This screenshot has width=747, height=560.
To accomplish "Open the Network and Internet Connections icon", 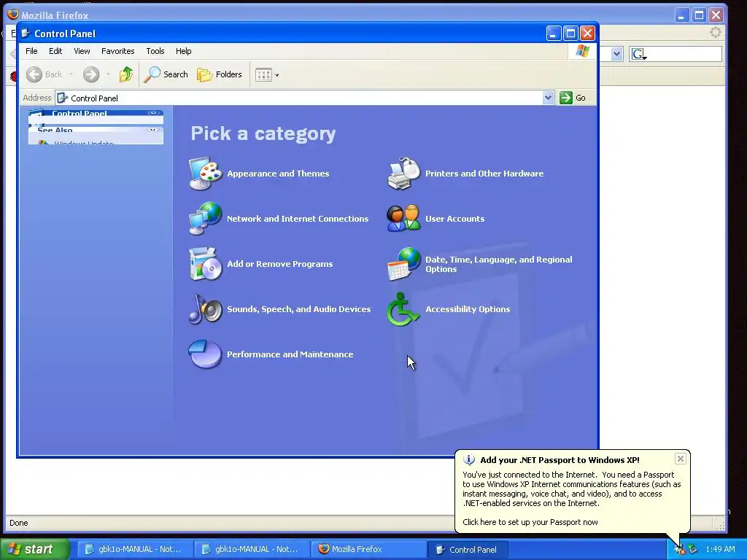I will coord(205,219).
